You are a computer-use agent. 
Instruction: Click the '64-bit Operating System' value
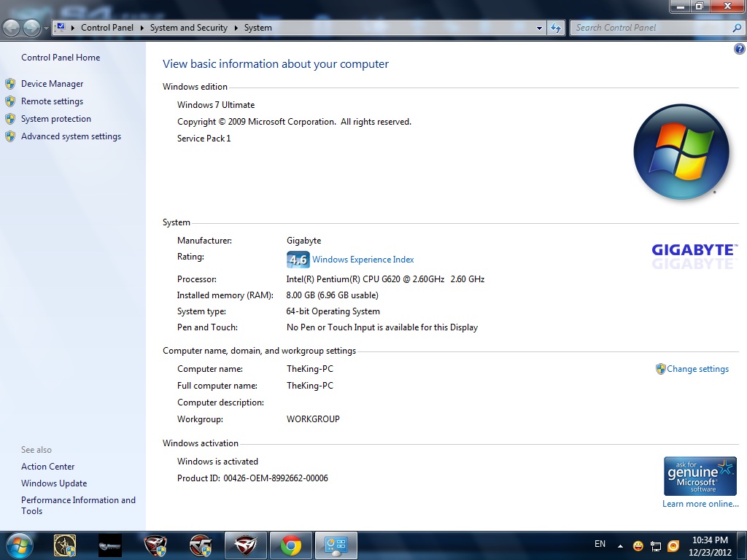[333, 311]
